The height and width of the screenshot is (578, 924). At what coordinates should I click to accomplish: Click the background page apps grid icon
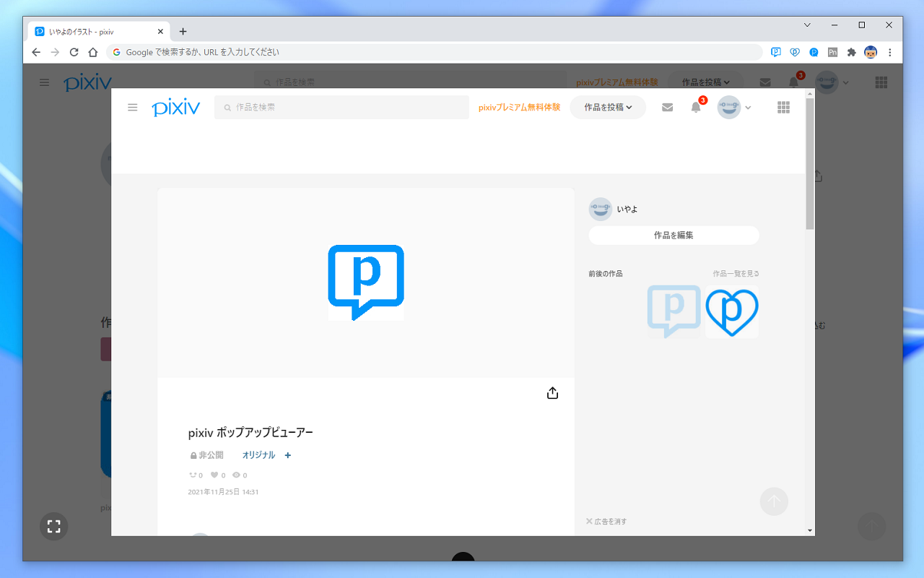coord(881,82)
